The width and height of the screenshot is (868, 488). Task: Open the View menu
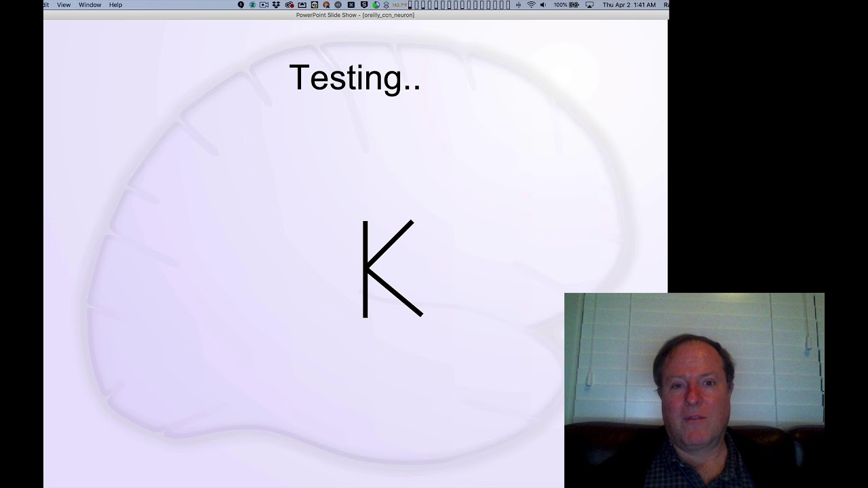(64, 5)
